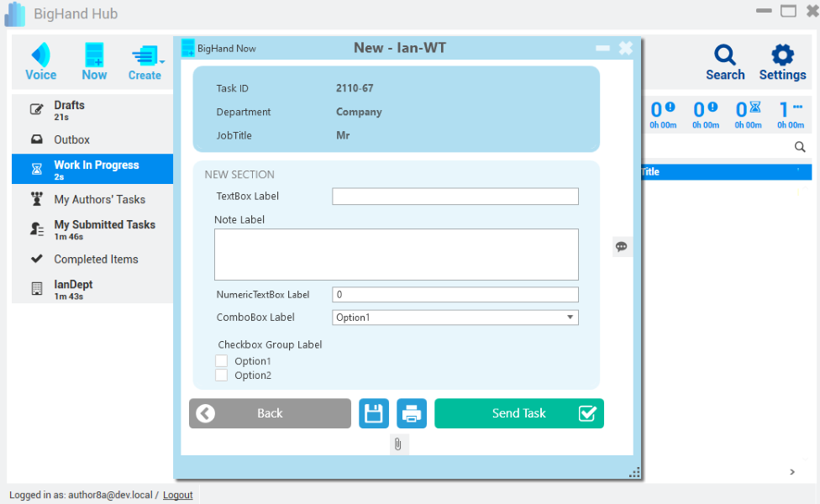The width and height of the screenshot is (820, 504).
Task: Tick the Option1 checkbox
Action: coord(221,360)
